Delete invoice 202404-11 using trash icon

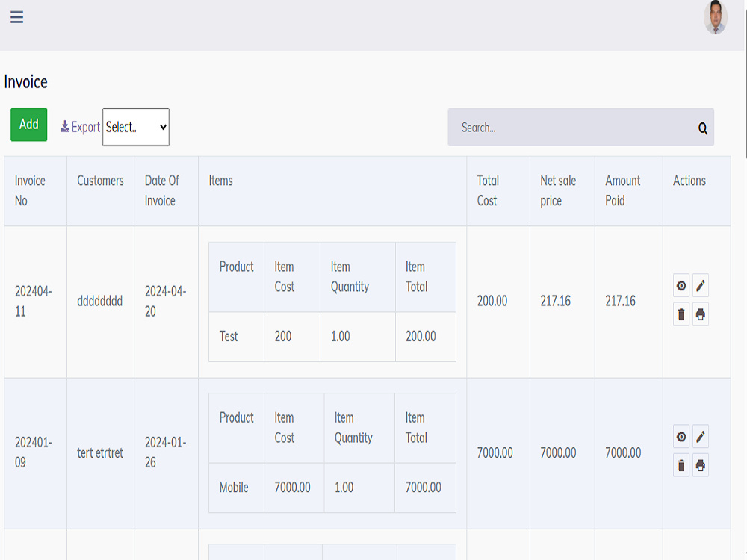coord(681,314)
